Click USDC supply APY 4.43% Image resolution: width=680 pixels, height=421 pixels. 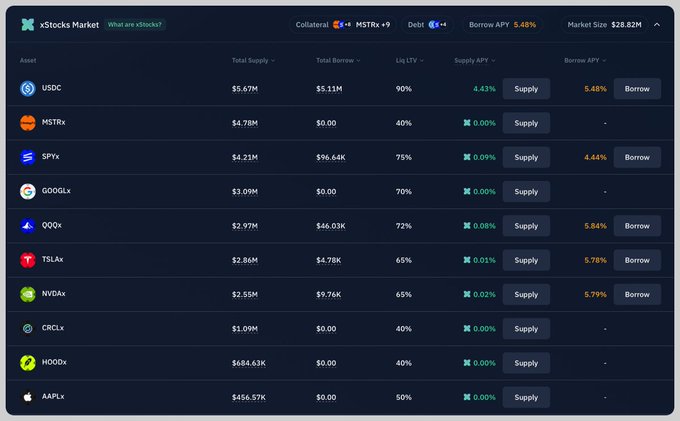pyautogui.click(x=484, y=89)
